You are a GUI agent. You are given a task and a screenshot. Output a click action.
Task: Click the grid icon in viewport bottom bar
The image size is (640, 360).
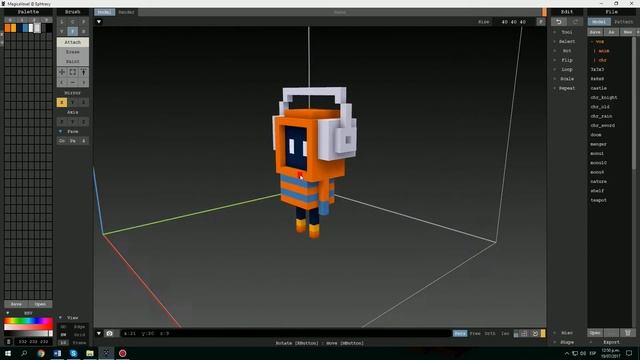pyautogui.click(x=524, y=333)
